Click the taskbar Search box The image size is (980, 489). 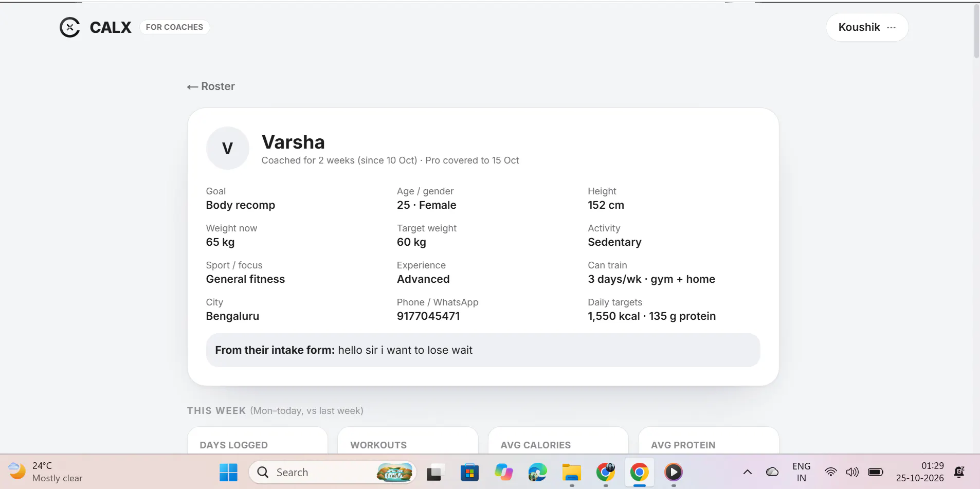pyautogui.click(x=332, y=472)
